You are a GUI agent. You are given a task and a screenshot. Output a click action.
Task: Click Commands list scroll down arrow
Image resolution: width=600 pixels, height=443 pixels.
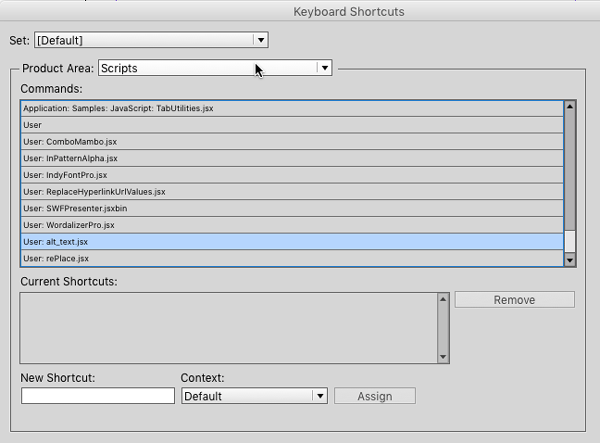click(570, 260)
